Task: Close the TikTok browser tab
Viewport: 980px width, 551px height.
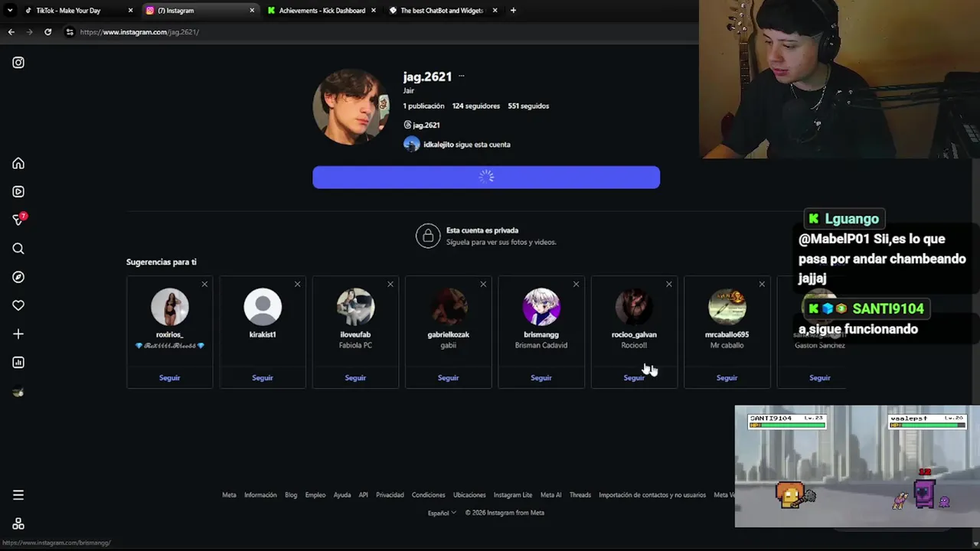Action: [x=130, y=10]
